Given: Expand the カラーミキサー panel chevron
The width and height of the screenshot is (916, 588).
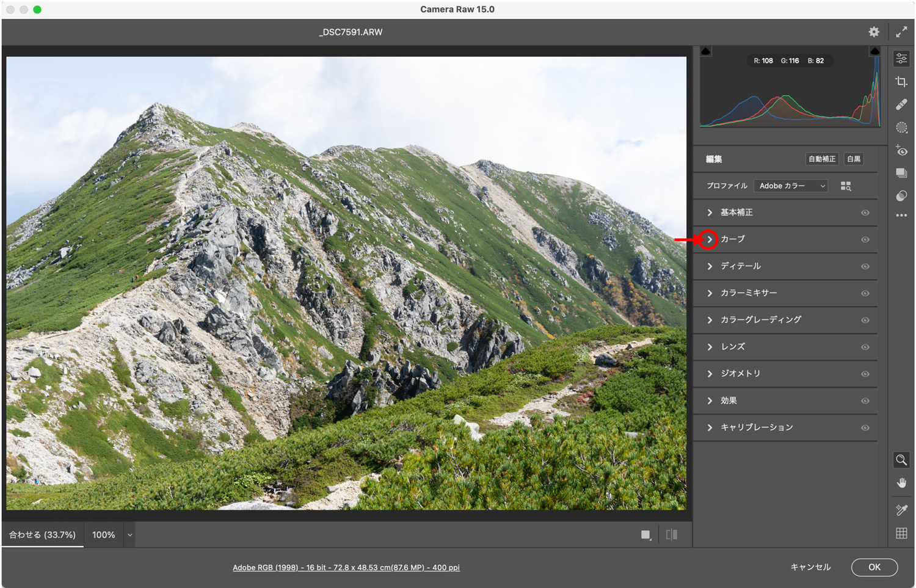Looking at the screenshot, I should coord(710,293).
